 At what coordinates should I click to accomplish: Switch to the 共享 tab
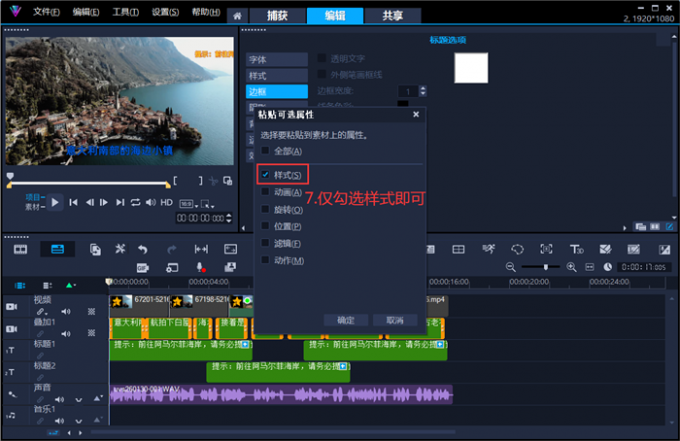click(392, 16)
